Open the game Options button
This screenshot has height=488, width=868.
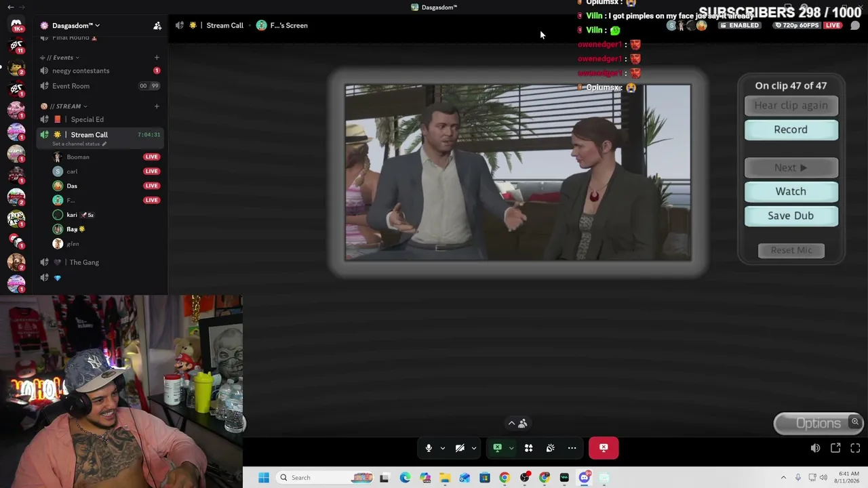pos(818,424)
